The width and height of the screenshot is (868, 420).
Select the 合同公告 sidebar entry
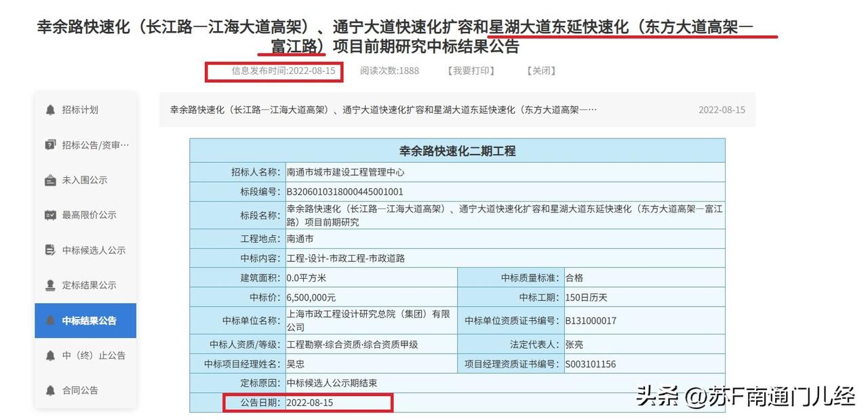point(81,390)
